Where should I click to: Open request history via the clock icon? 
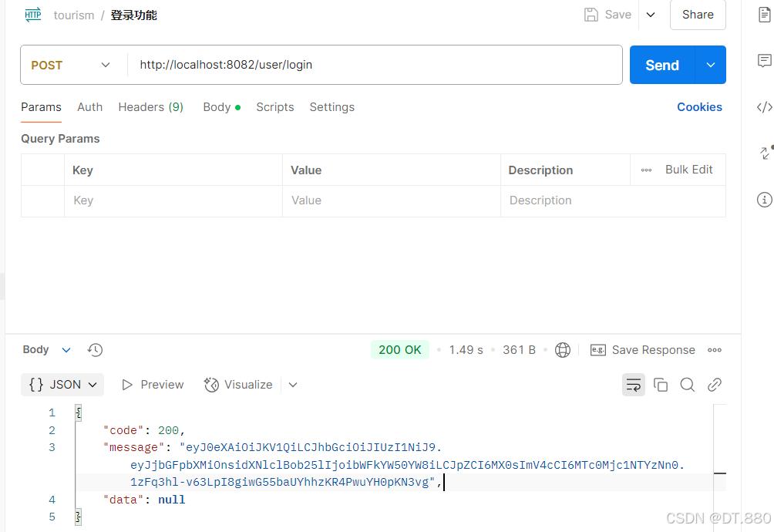(x=95, y=349)
